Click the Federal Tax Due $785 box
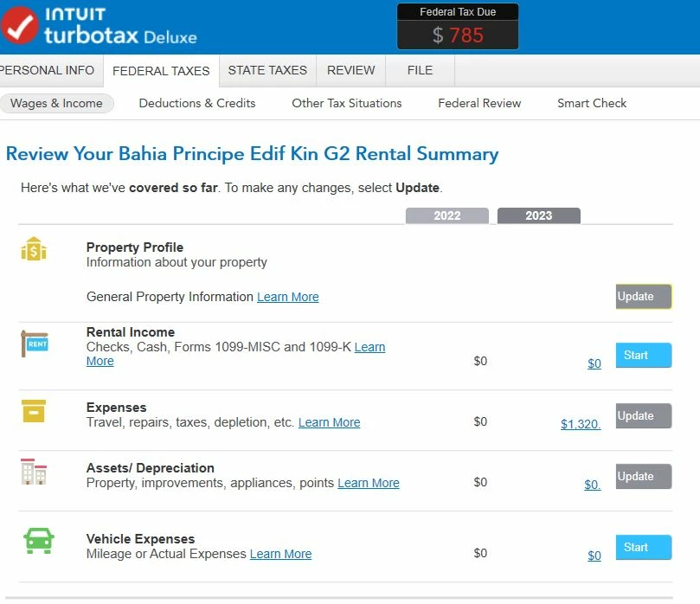The image size is (700, 604). tap(458, 26)
